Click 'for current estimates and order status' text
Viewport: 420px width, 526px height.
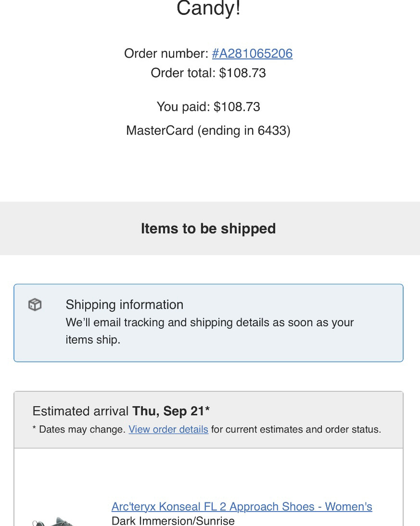point(296,429)
